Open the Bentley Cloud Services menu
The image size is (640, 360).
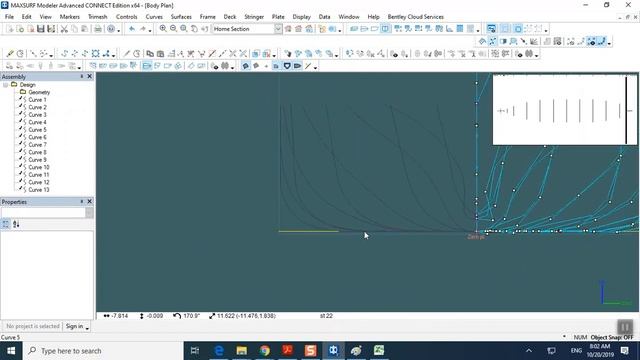416,17
